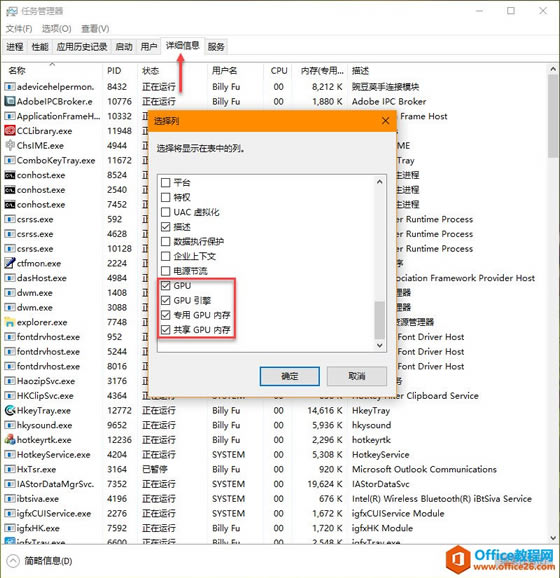Switch to the 应用历史记录 tab
The width and height of the screenshot is (560, 578).
[82, 47]
